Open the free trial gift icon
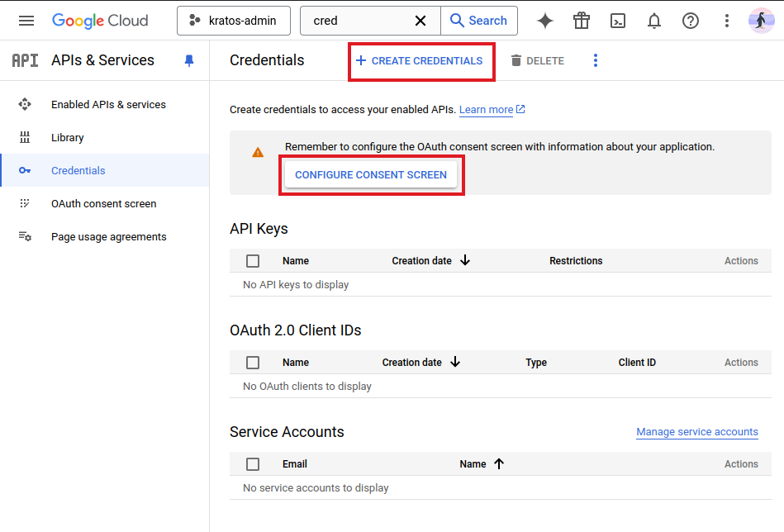 coord(582,21)
